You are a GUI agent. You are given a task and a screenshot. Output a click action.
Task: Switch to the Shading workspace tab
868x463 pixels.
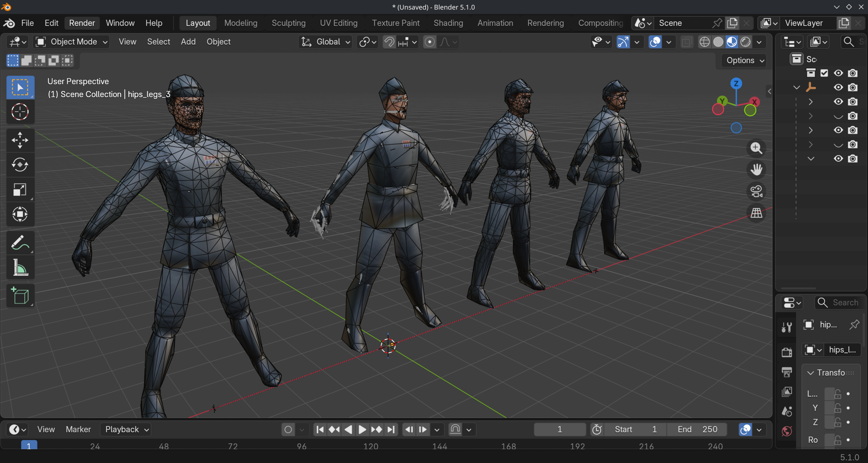point(448,23)
